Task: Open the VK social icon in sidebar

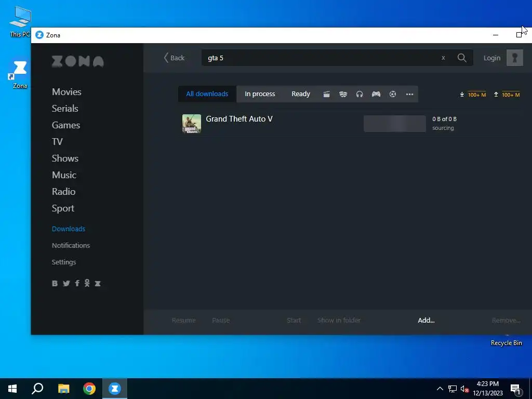Action: click(55, 283)
